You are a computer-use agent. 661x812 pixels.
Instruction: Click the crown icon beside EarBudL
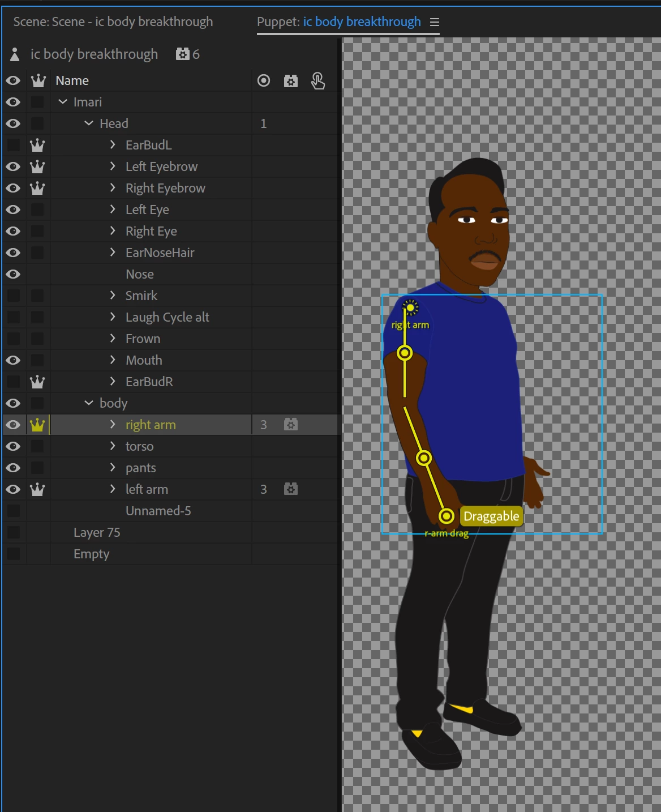pos(37,145)
